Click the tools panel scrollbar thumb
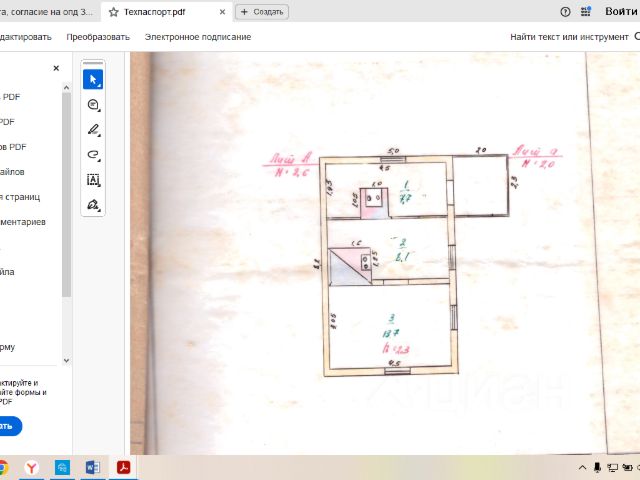 (x=66, y=195)
